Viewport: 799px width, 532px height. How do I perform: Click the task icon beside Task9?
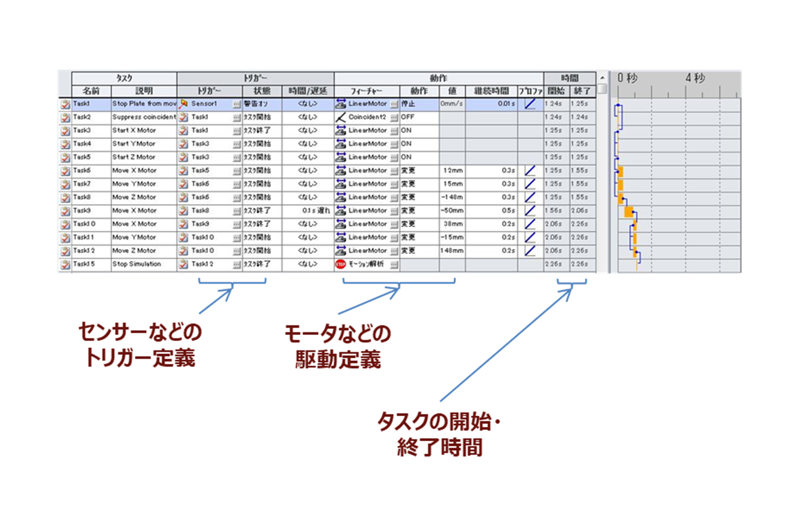pyautogui.click(x=65, y=211)
